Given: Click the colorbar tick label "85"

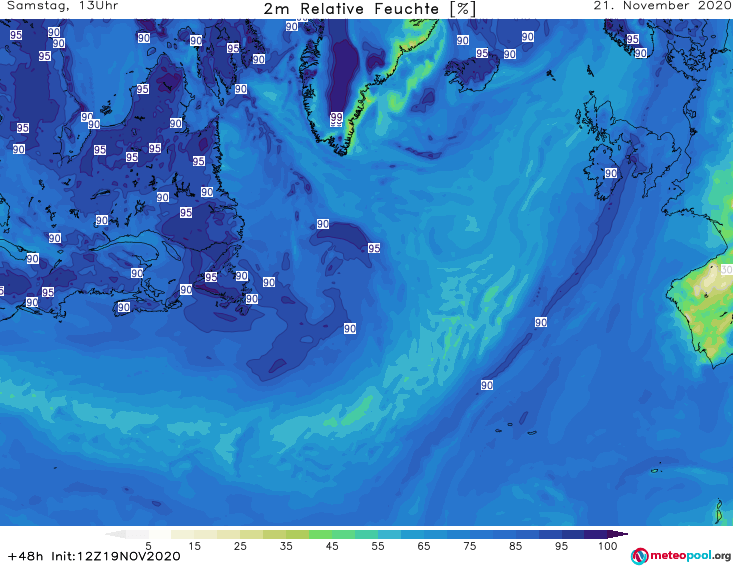Looking at the screenshot, I should (x=515, y=546).
